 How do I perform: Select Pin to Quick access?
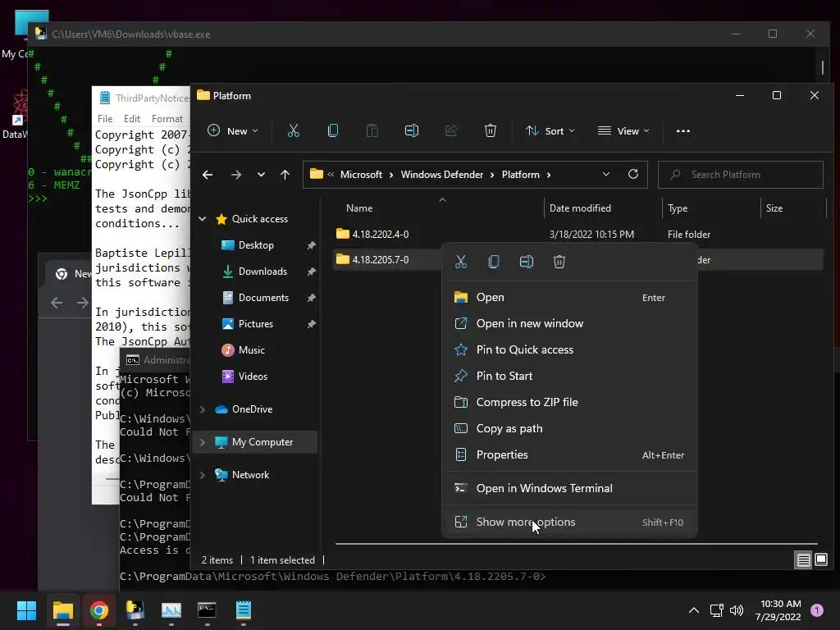[x=569, y=349]
